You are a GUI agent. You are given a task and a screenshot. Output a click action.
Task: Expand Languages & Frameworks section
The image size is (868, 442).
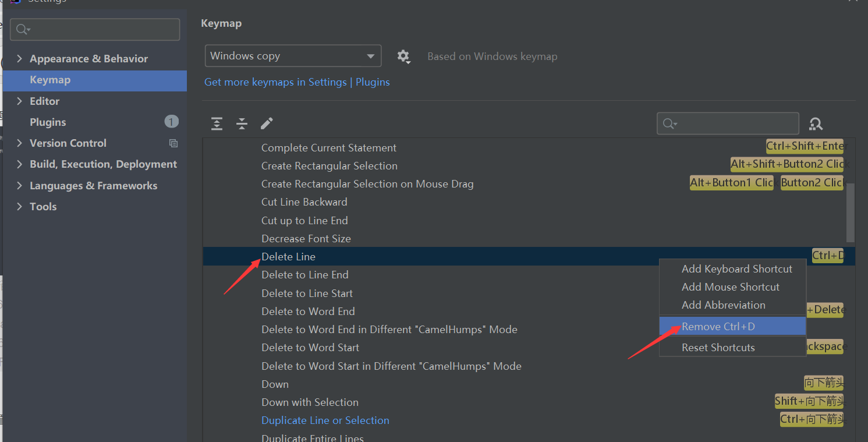[x=20, y=186]
